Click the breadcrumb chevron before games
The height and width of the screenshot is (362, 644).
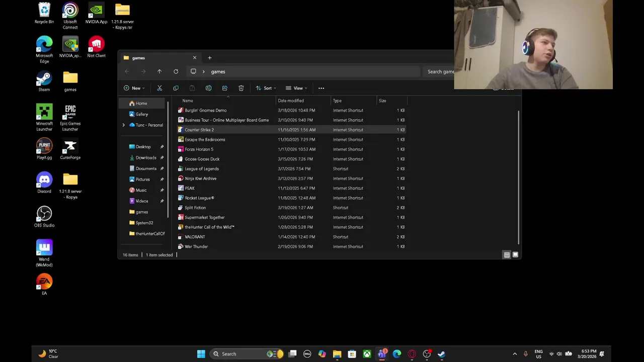click(203, 71)
